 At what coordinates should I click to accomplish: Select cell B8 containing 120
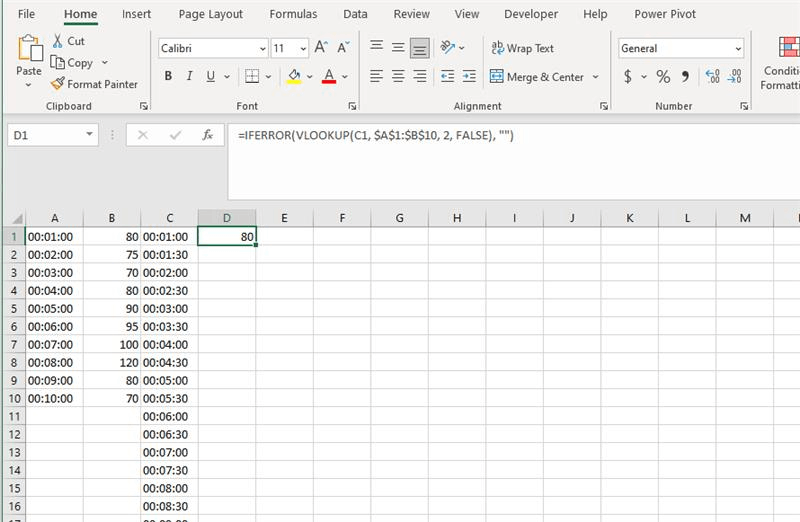click(x=112, y=362)
